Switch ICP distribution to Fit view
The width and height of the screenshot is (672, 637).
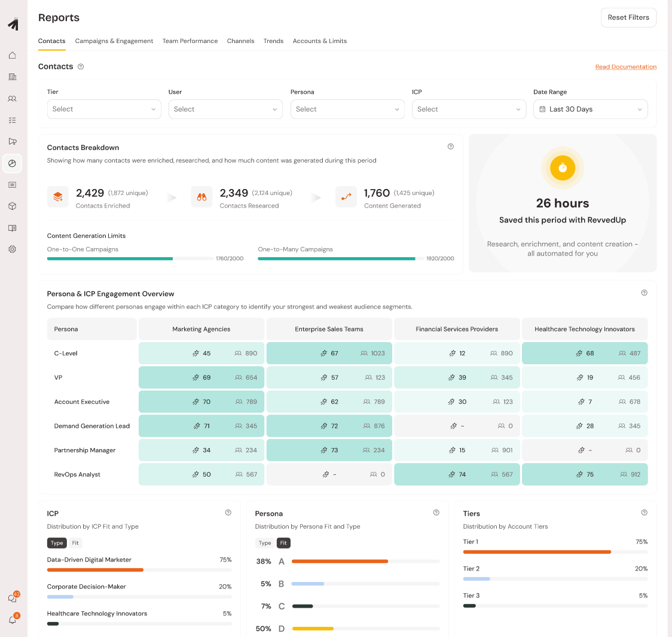pyautogui.click(x=75, y=543)
